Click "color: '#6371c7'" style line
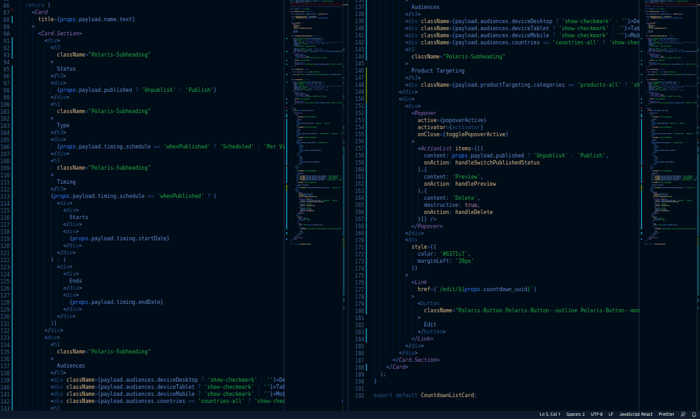Image resolution: width=700 pixels, height=419 pixels. tap(444, 254)
